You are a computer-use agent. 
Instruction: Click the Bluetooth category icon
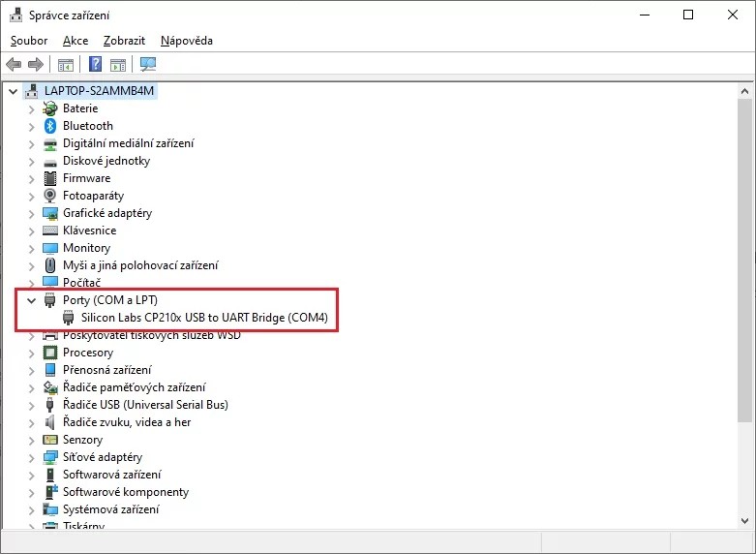click(50, 126)
